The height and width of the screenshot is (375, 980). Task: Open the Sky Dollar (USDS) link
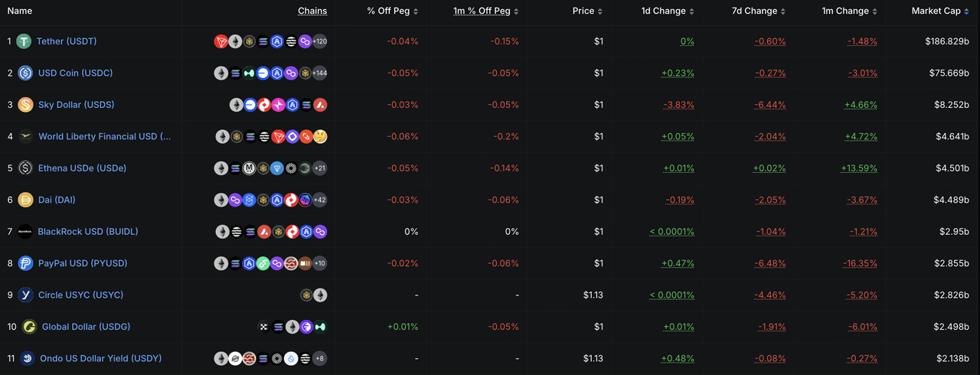pyautogui.click(x=76, y=105)
